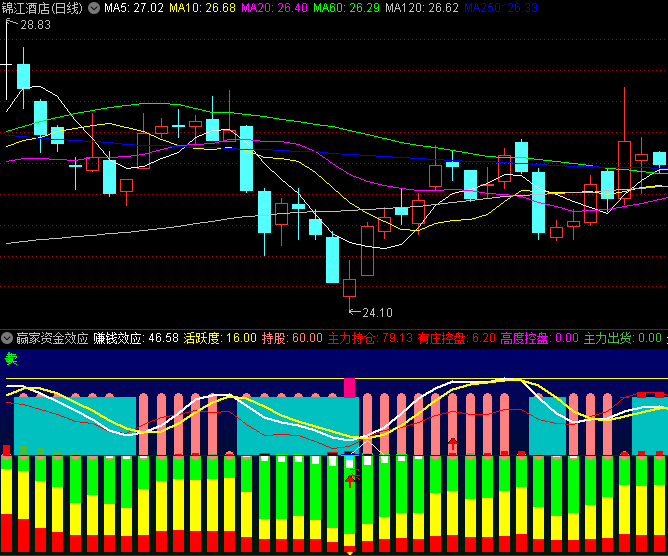
Task: Click the 赢家资金效应 indicator name
Action: click(x=52, y=338)
